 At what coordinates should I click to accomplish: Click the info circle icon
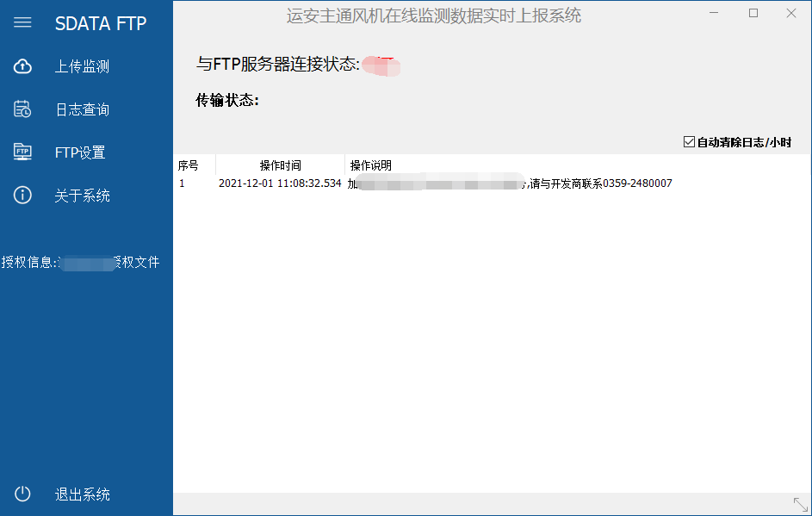pyautogui.click(x=22, y=196)
